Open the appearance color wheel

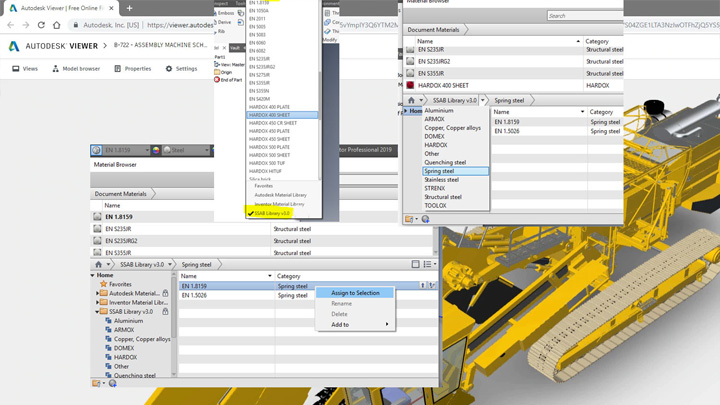[x=156, y=150]
